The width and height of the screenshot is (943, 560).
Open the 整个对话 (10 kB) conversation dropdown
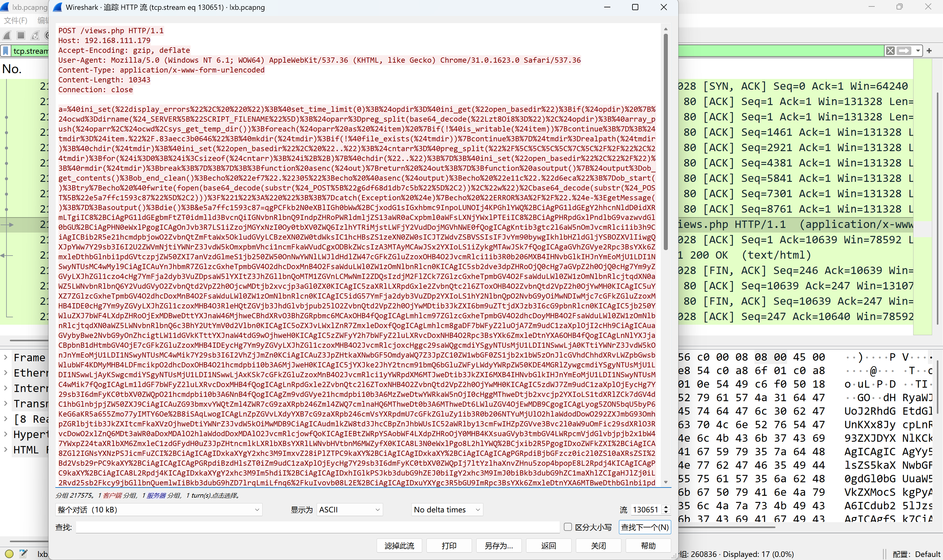point(159,510)
